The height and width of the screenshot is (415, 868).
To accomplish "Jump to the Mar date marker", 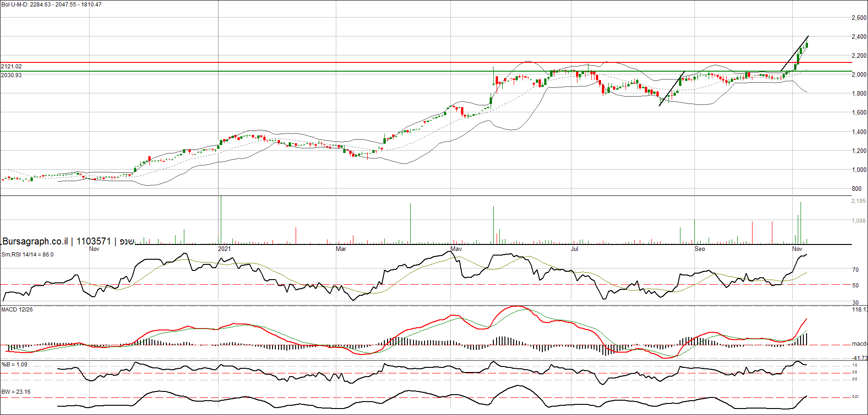I will (x=341, y=249).
